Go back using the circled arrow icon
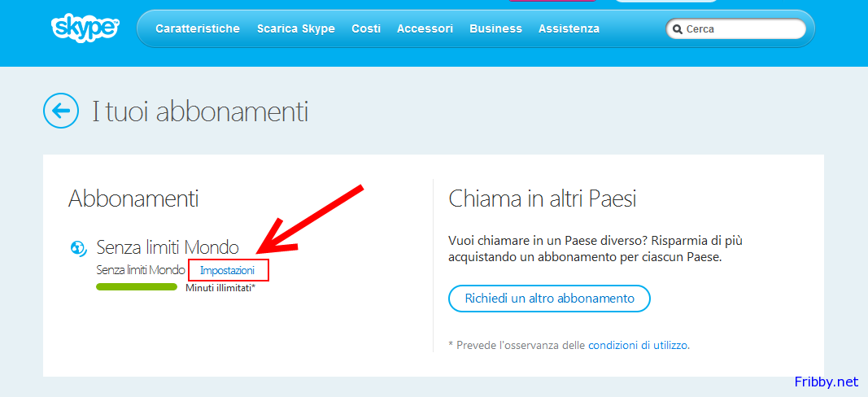The image size is (868, 397). click(61, 111)
